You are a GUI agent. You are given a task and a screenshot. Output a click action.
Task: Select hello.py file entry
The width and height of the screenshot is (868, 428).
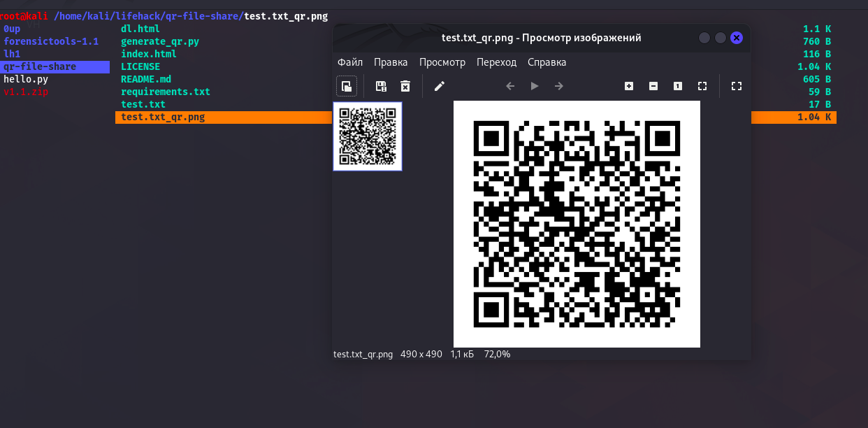pos(25,79)
